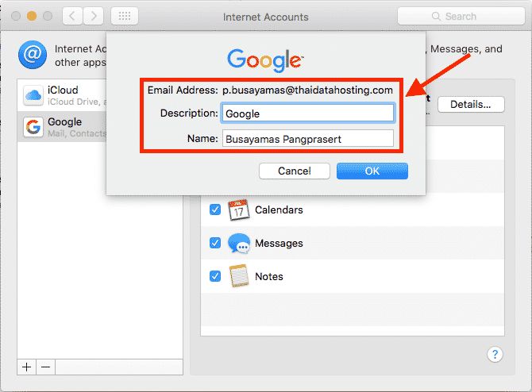The height and width of the screenshot is (392, 532).
Task: Click the search magnifier icon
Action: [436, 17]
